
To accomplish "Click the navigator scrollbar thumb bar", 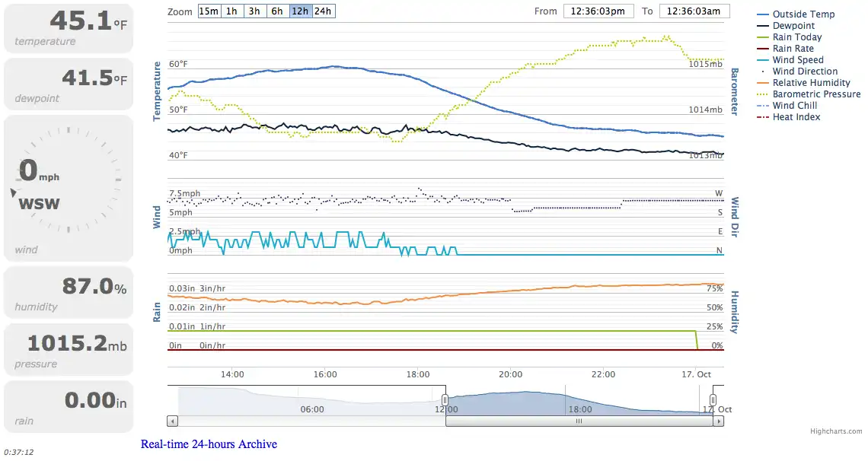I will 579,421.
